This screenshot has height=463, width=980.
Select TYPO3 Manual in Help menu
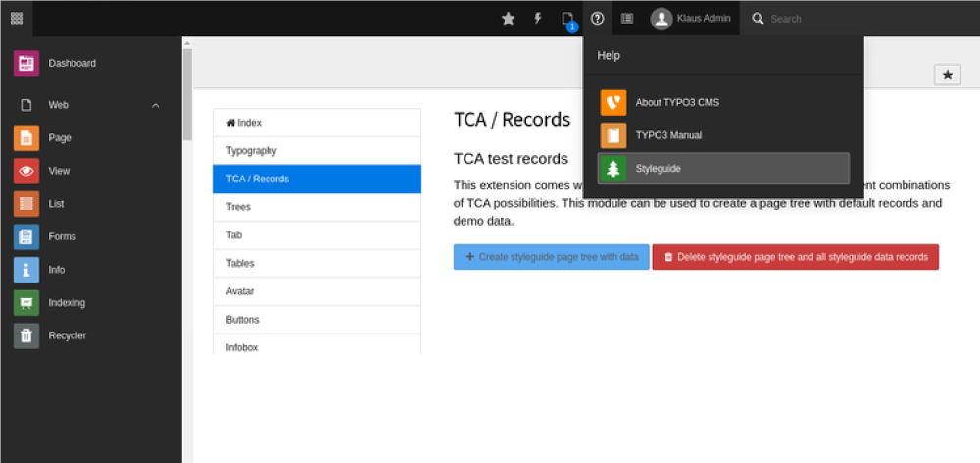tap(724, 135)
